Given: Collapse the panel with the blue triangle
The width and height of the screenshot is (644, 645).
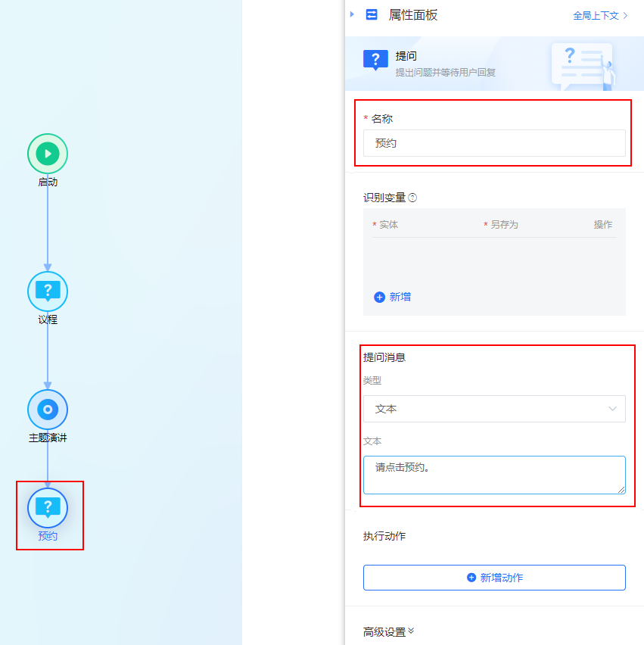Looking at the screenshot, I should click(x=352, y=14).
